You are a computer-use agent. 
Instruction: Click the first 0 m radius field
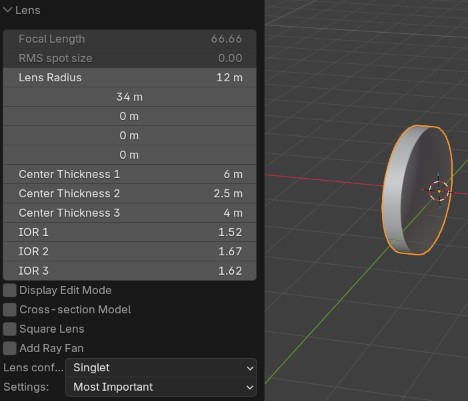tap(130, 116)
